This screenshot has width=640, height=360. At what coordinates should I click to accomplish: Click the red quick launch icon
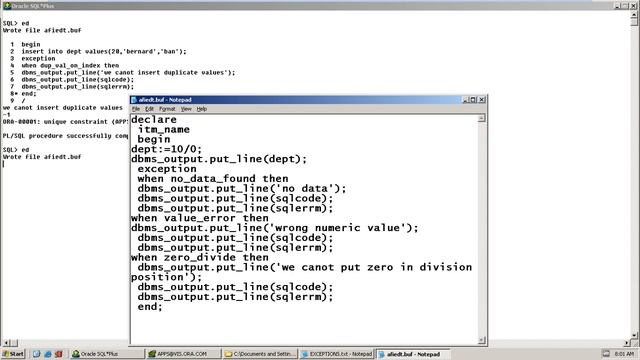[58, 354]
